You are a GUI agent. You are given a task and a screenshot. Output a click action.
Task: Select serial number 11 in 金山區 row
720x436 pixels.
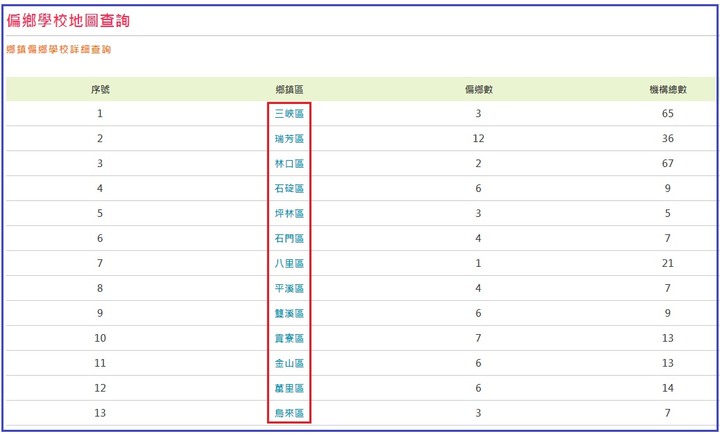tap(100, 363)
